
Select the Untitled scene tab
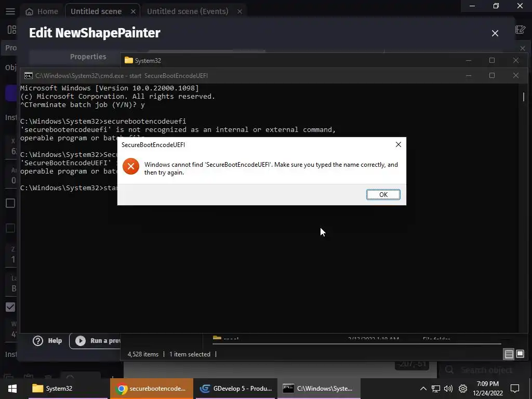point(96,11)
